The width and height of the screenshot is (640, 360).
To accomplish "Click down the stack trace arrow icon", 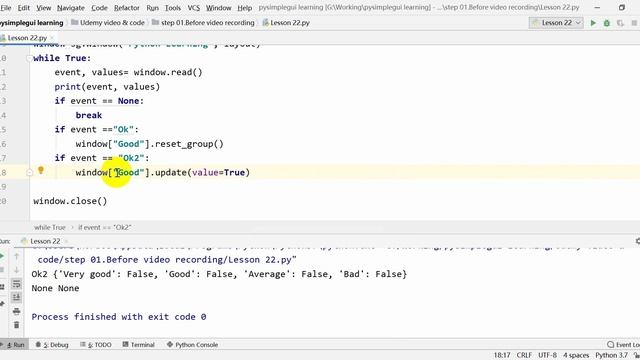I will click(16, 270).
